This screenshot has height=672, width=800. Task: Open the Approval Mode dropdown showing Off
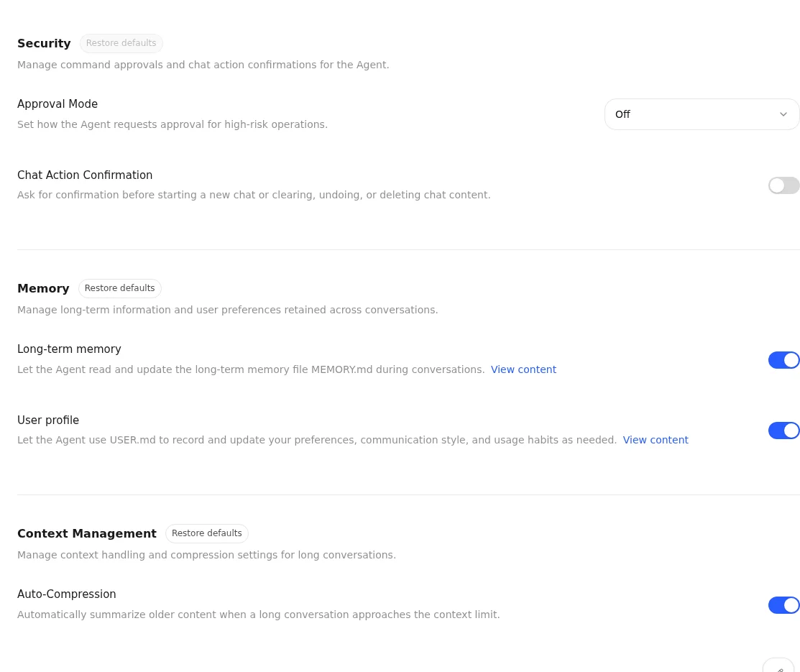pos(702,114)
